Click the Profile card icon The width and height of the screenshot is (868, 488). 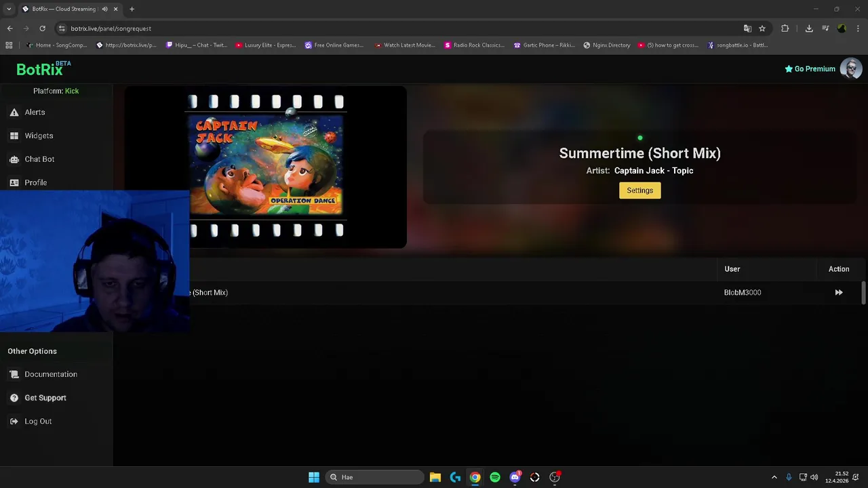tap(14, 182)
